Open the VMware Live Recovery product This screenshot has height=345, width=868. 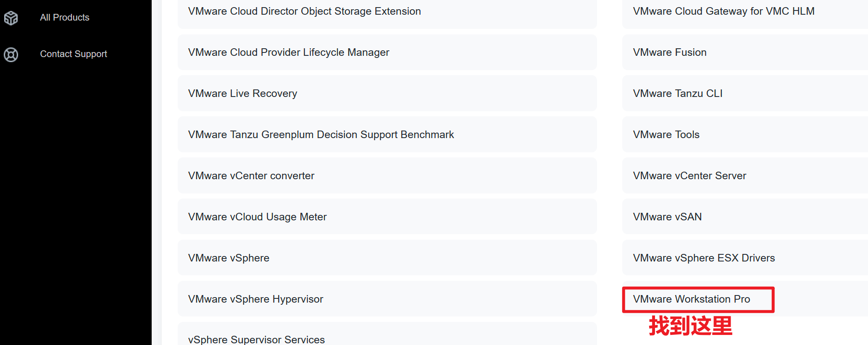coord(242,94)
